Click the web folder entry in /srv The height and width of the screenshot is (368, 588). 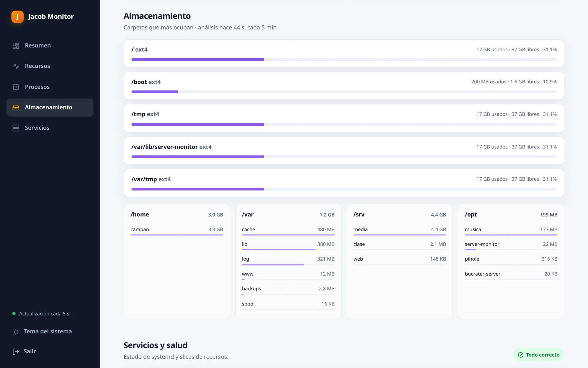(x=400, y=260)
